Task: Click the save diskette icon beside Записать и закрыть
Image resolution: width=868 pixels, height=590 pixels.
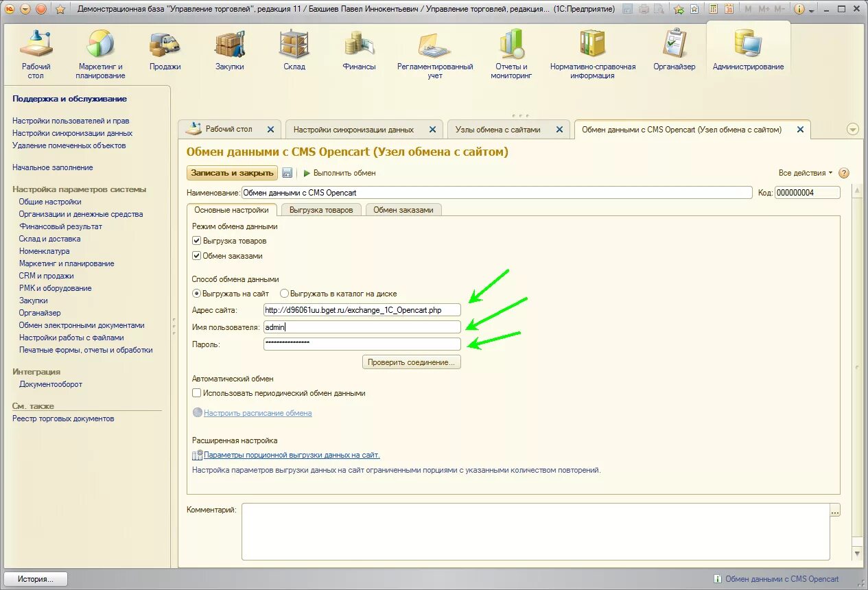Action: coord(288,173)
